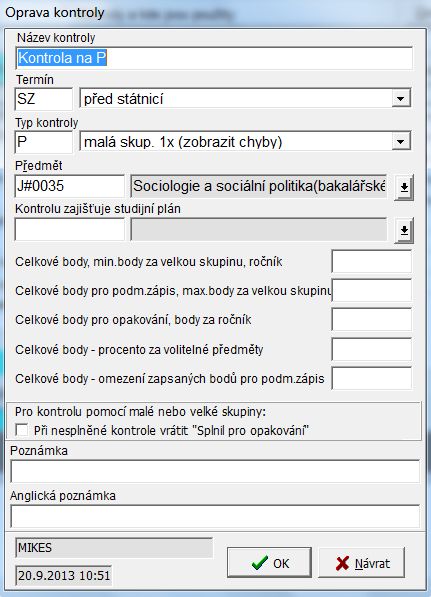Open the studijní plán lookup arrow icon
Viewport: 431px width, 597px height.
(404, 230)
